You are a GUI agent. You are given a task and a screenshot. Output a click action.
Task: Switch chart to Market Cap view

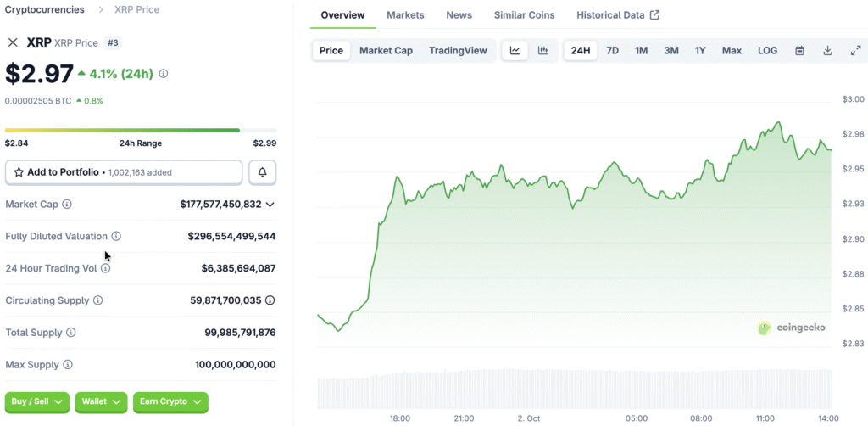[x=386, y=51]
